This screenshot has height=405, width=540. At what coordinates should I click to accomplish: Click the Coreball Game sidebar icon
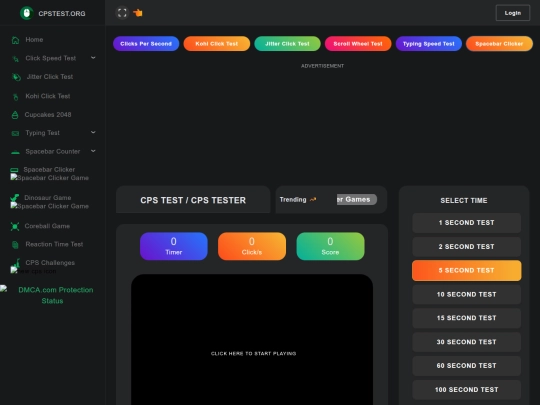point(15,226)
